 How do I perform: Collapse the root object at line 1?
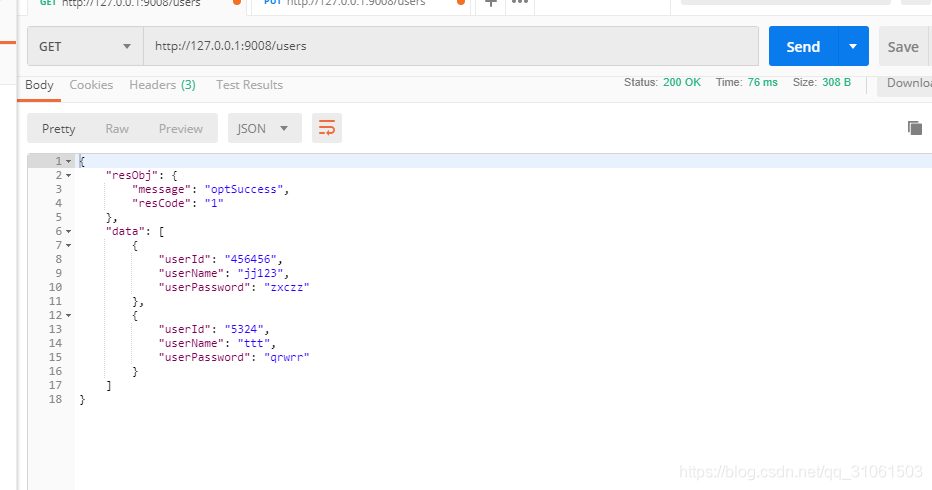click(68, 161)
